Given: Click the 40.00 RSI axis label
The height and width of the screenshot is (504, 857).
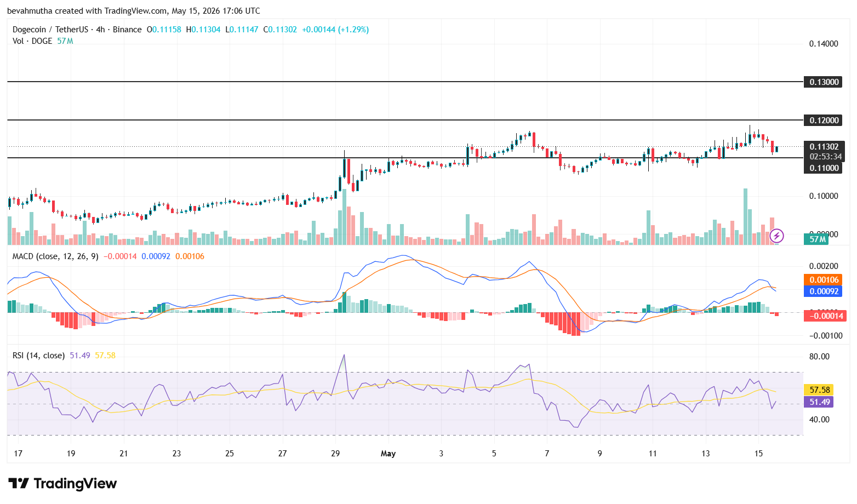Looking at the screenshot, I should coord(820,420).
